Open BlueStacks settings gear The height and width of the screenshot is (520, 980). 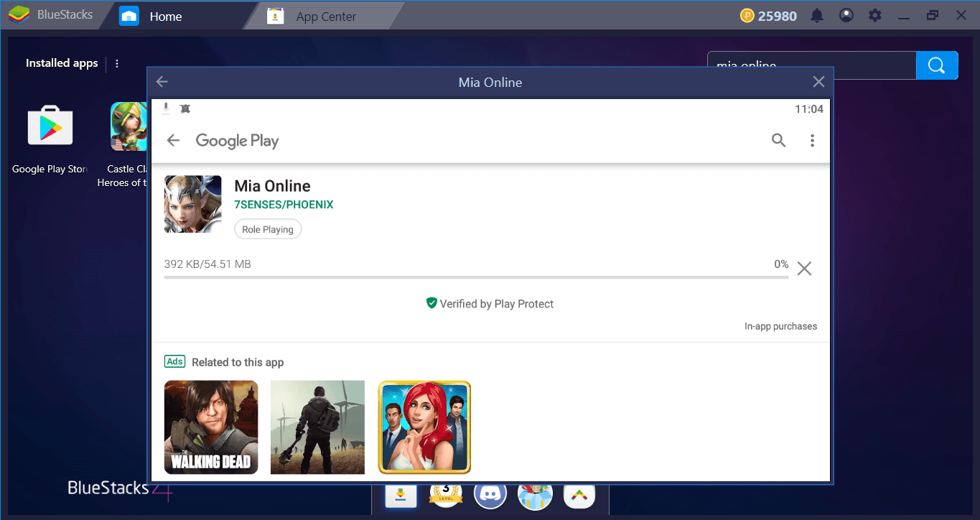[x=874, y=15]
